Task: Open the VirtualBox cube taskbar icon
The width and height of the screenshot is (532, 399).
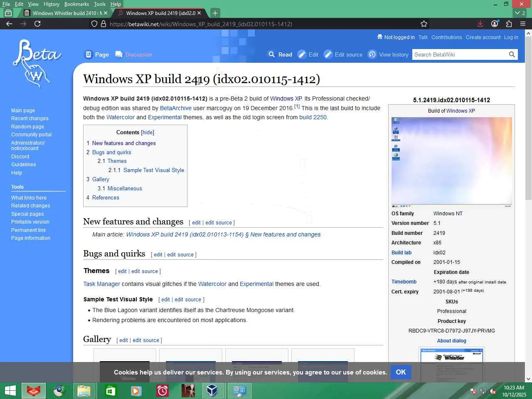Action: coord(212,391)
